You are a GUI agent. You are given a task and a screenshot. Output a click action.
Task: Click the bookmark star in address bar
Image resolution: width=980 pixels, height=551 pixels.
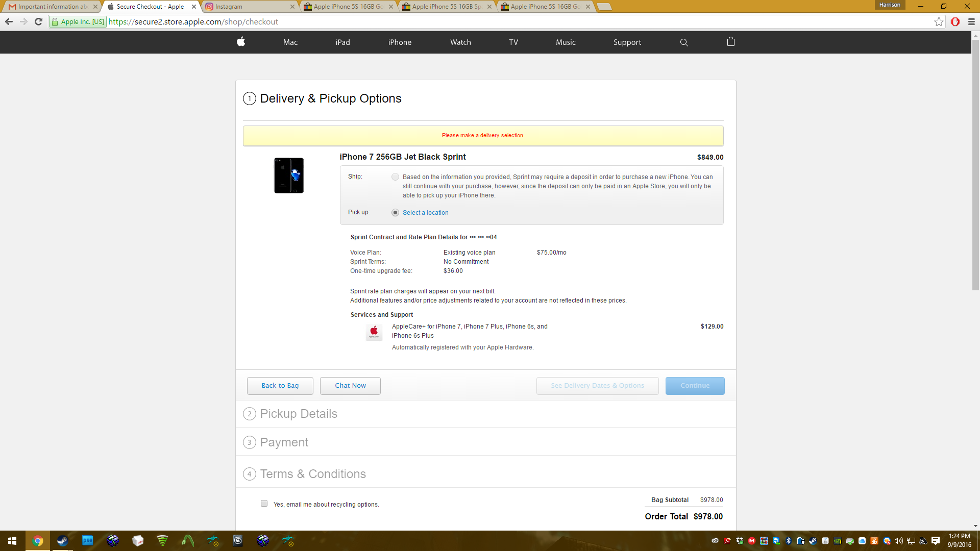pyautogui.click(x=939, y=21)
